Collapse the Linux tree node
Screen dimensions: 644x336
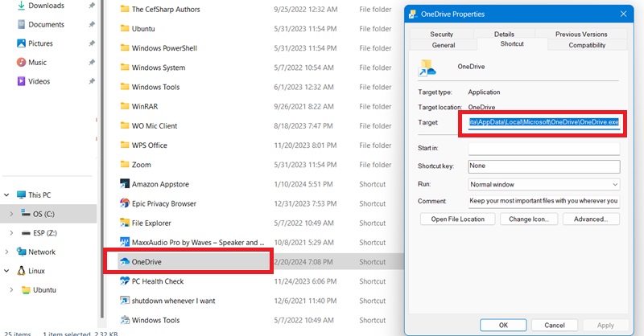(x=6, y=270)
